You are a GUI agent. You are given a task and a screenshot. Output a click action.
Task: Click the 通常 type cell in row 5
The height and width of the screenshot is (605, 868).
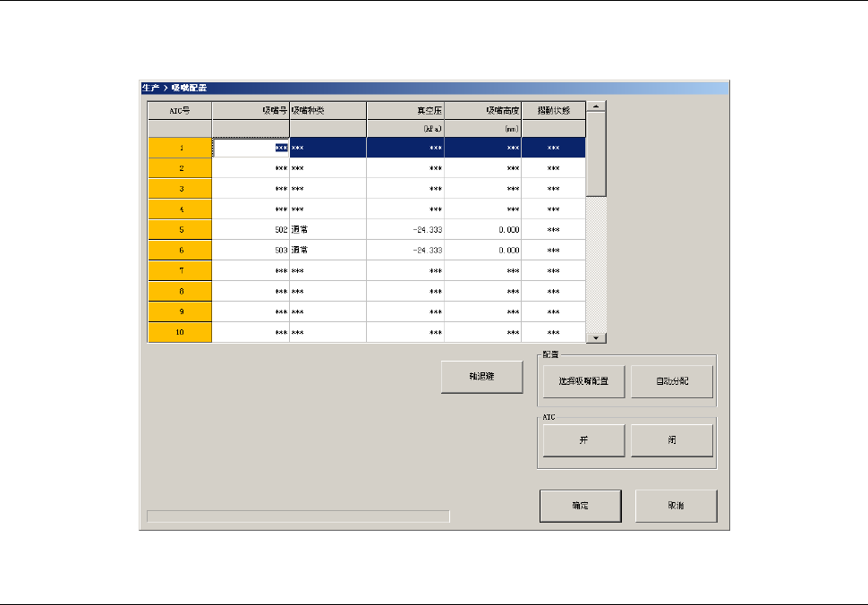click(328, 230)
